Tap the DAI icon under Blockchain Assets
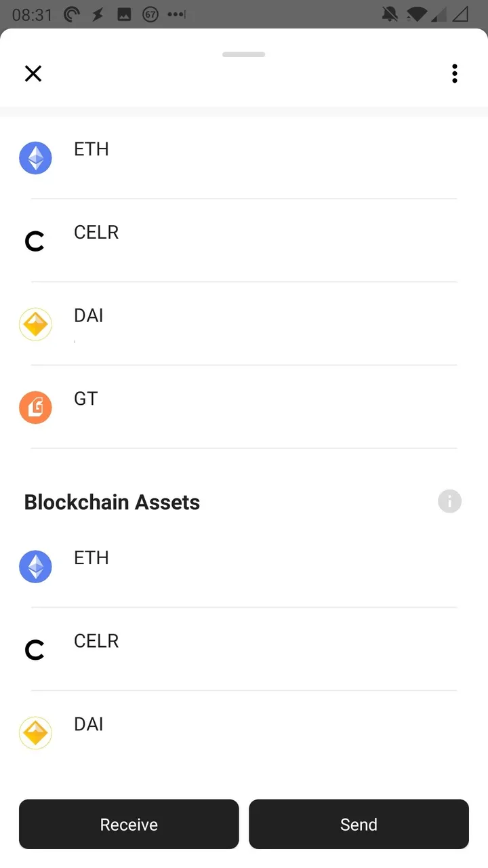 tap(35, 733)
